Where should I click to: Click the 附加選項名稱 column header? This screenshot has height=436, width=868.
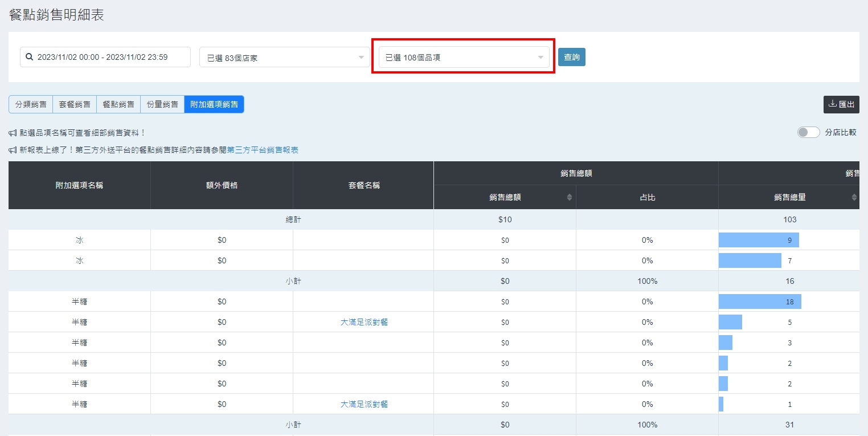tap(79, 185)
